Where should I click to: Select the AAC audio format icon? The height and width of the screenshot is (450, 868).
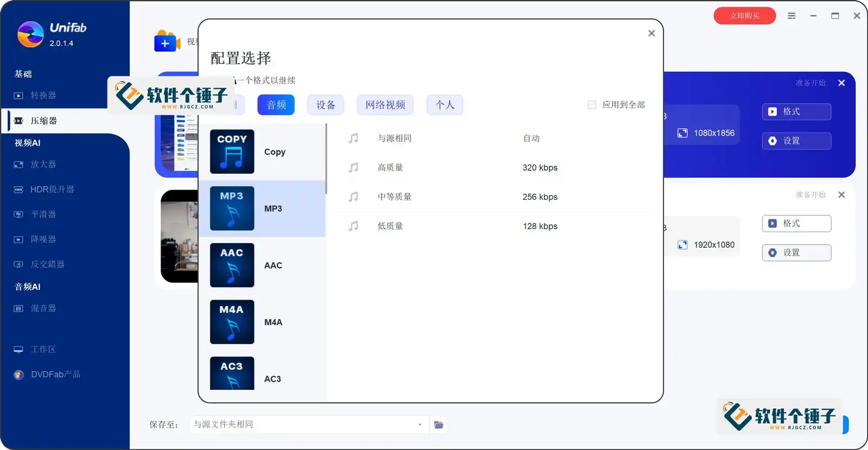tap(232, 265)
